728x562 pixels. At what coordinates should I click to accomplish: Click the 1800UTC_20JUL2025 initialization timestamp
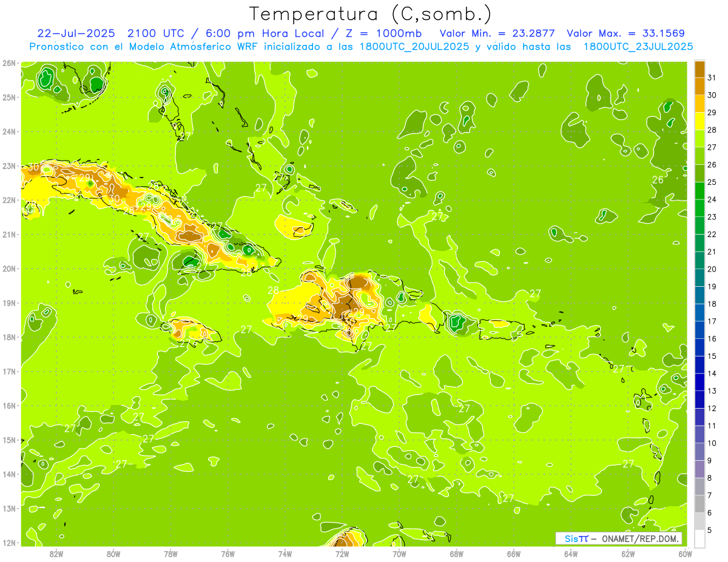point(413,47)
